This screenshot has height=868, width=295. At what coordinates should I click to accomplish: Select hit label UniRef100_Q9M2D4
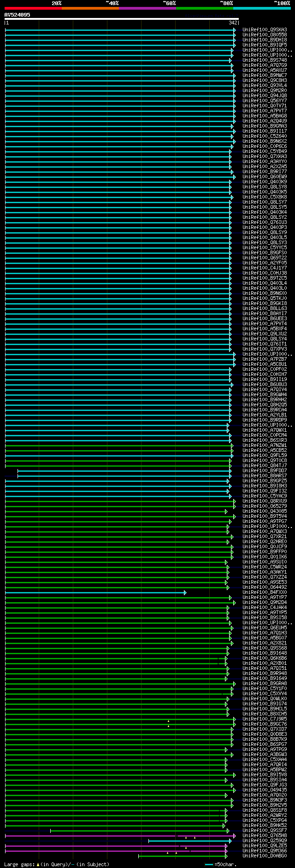265,603
